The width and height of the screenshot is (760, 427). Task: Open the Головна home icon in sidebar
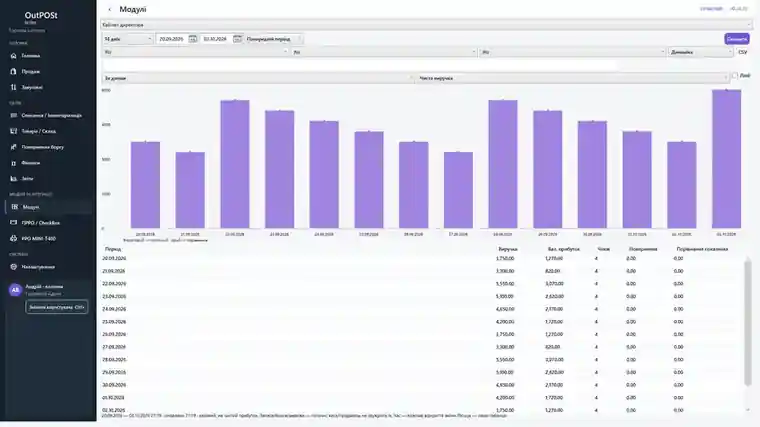(x=14, y=56)
